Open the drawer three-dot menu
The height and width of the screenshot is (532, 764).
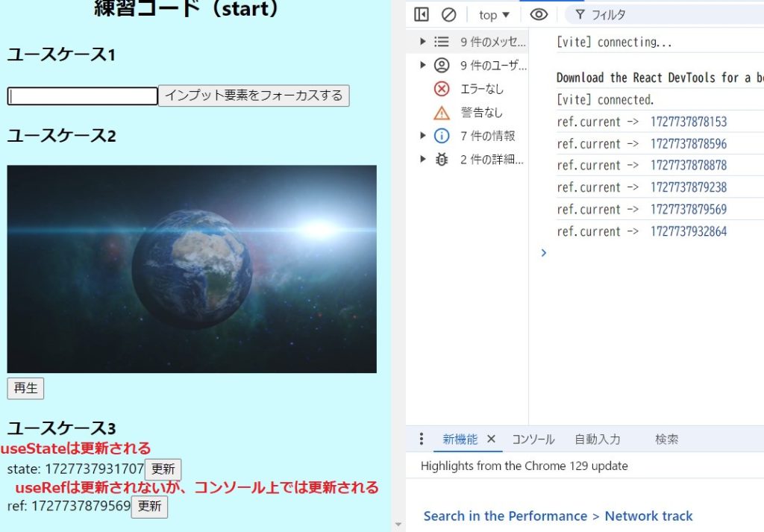click(422, 439)
